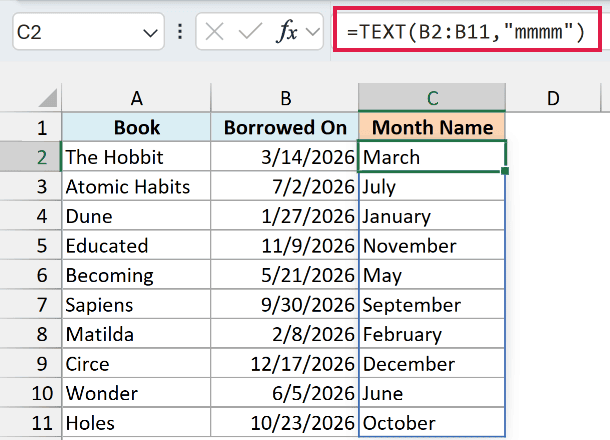Image resolution: width=610 pixels, height=440 pixels.
Task: Click the date cell 10/23/2026
Action: click(x=285, y=423)
